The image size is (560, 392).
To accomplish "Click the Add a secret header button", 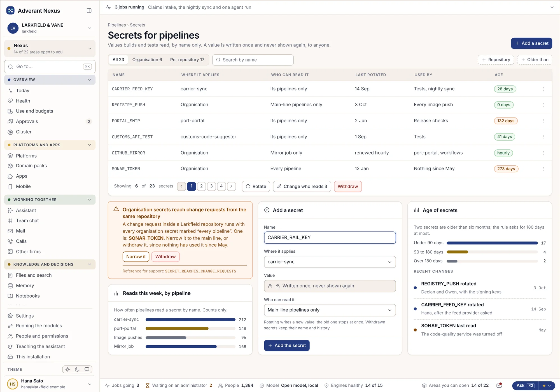I will click(531, 43).
